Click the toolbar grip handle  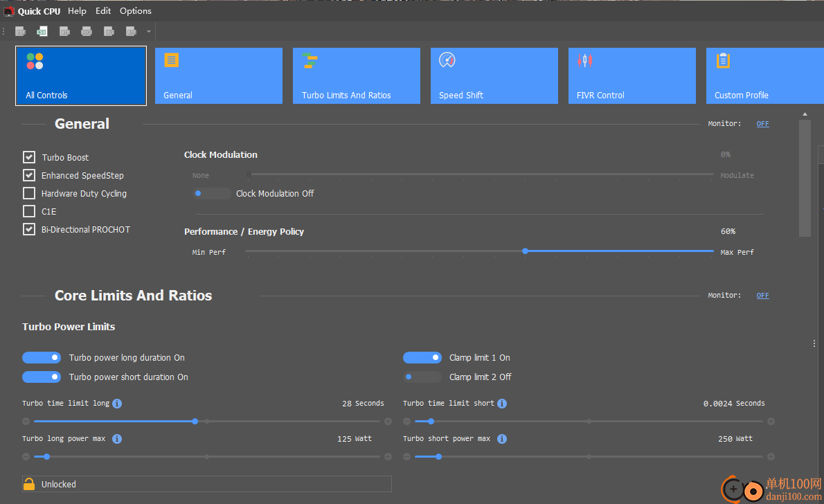coord(3,32)
